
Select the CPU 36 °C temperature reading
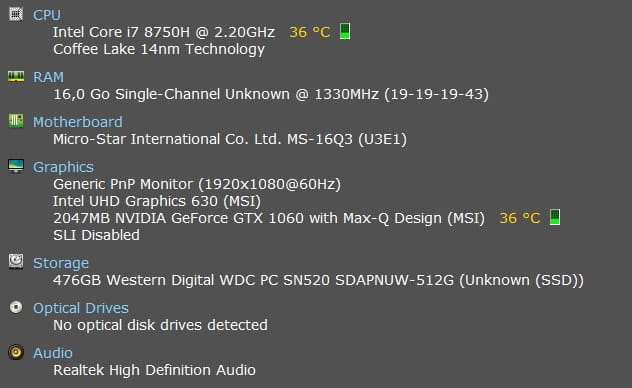(310, 32)
